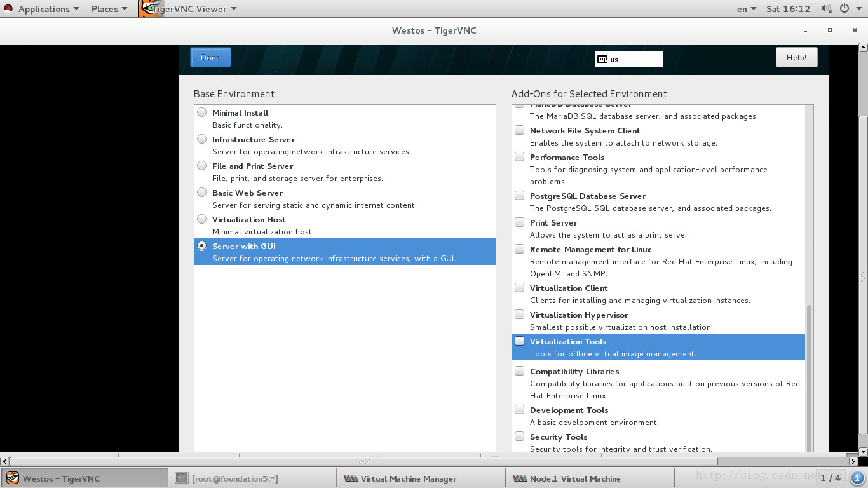Click Add-Ons for Selected Environment heading
Image resolution: width=868 pixels, height=488 pixels.
(589, 94)
